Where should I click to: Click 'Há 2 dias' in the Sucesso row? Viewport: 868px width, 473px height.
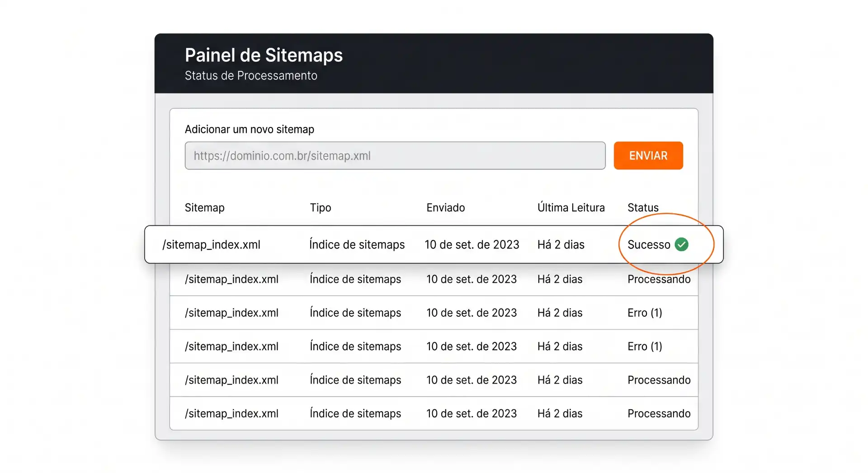pyautogui.click(x=561, y=244)
